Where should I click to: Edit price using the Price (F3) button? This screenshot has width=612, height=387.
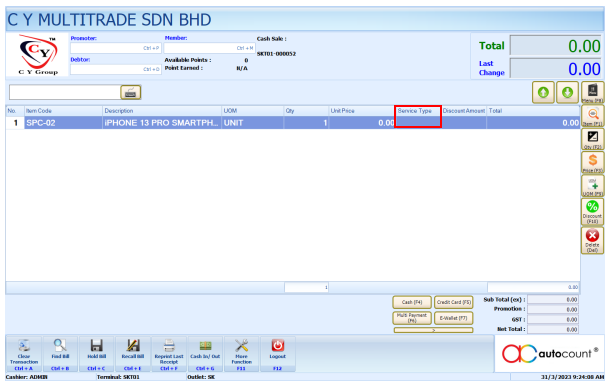coord(592,163)
